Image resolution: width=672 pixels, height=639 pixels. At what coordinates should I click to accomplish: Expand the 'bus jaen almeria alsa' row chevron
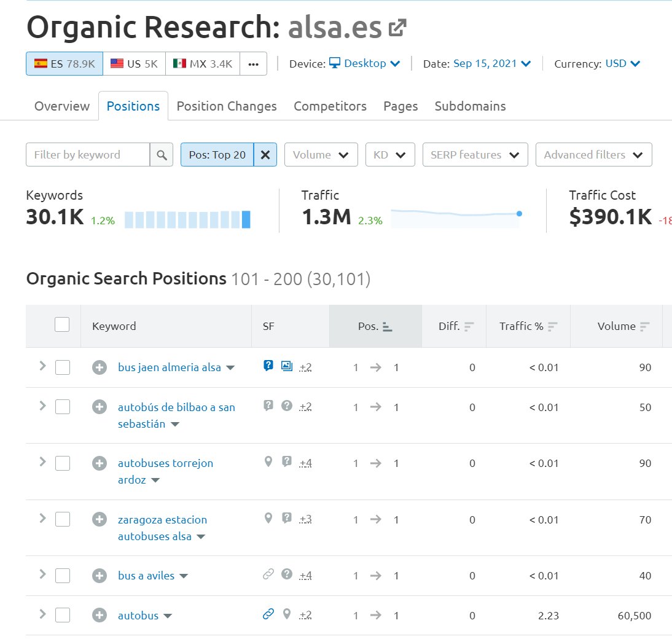coord(42,366)
